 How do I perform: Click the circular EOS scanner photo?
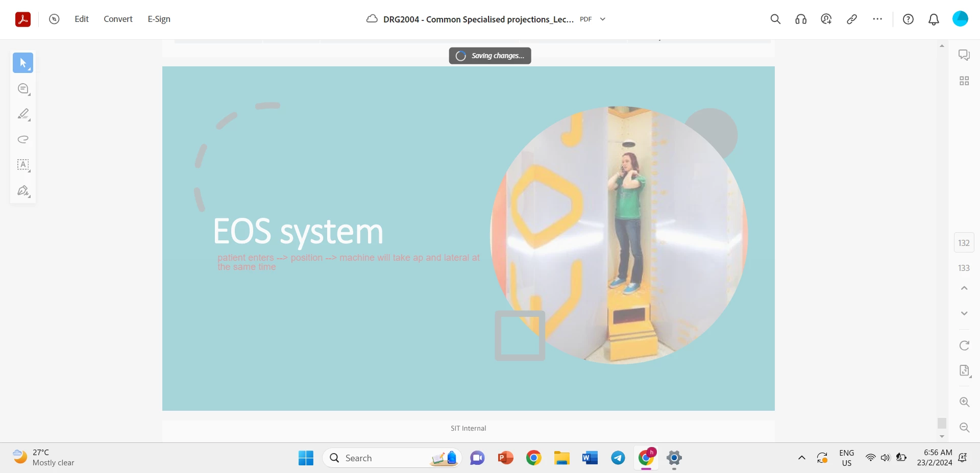[619, 235]
